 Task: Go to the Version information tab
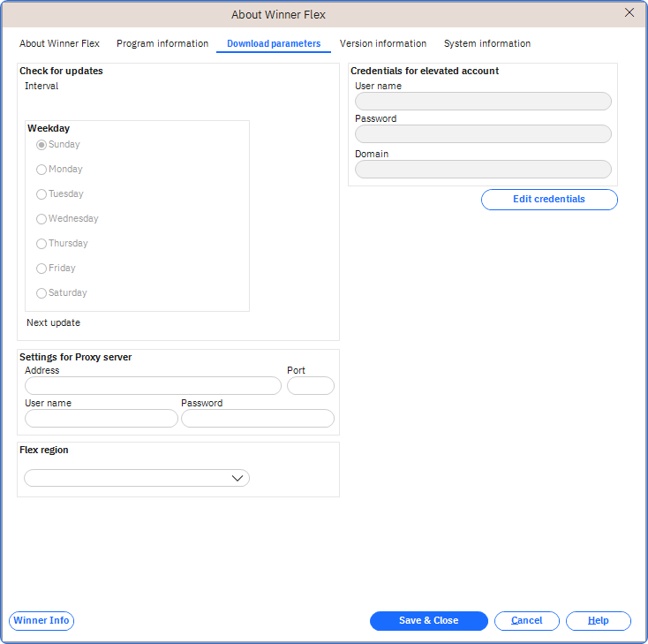point(383,43)
